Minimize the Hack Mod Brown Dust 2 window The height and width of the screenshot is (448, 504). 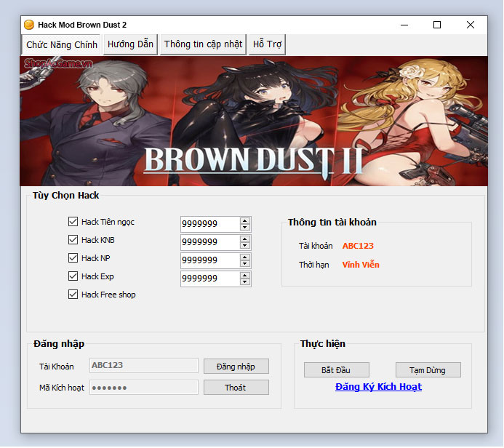pyautogui.click(x=404, y=25)
